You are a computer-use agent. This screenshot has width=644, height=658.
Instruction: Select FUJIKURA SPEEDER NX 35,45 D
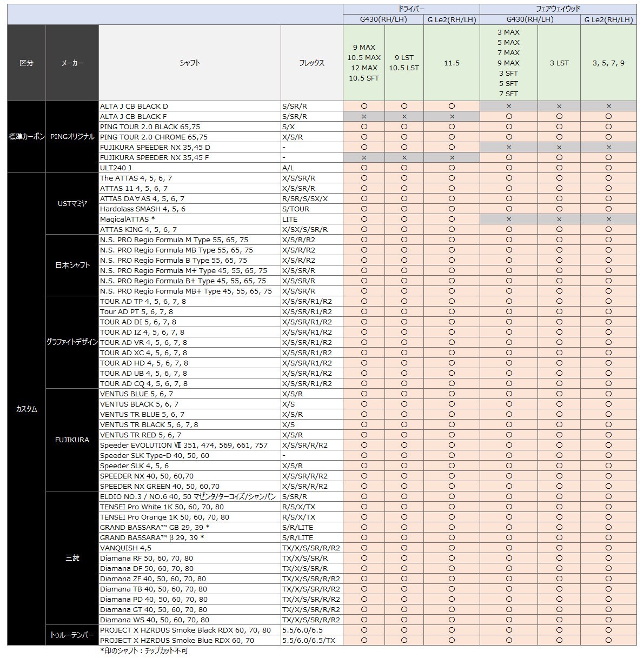[x=155, y=148]
